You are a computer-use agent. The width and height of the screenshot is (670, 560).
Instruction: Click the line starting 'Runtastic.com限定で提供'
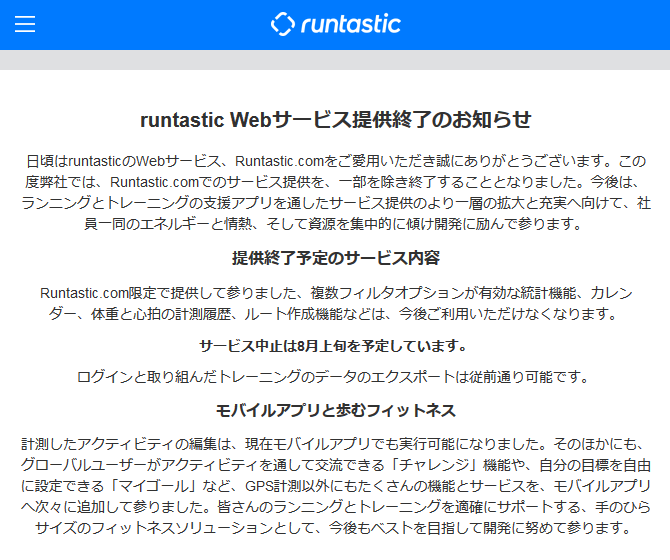coord(335,293)
